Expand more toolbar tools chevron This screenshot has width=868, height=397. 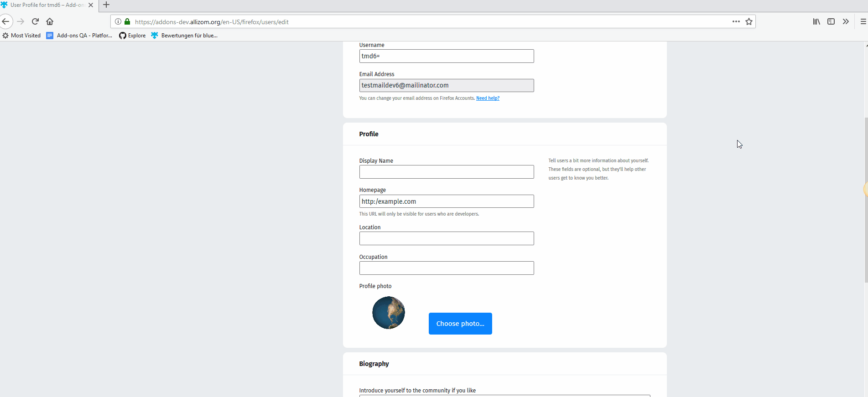846,21
